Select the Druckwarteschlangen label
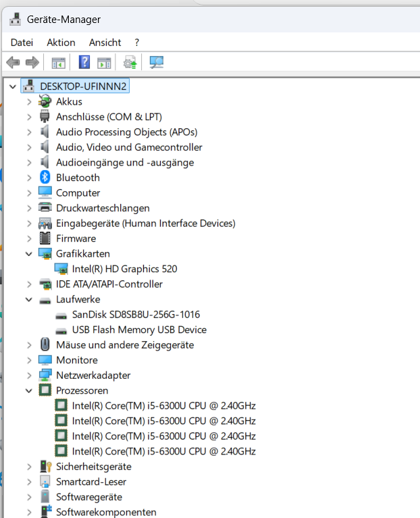Image resolution: width=420 pixels, height=518 pixels. pyautogui.click(x=103, y=208)
